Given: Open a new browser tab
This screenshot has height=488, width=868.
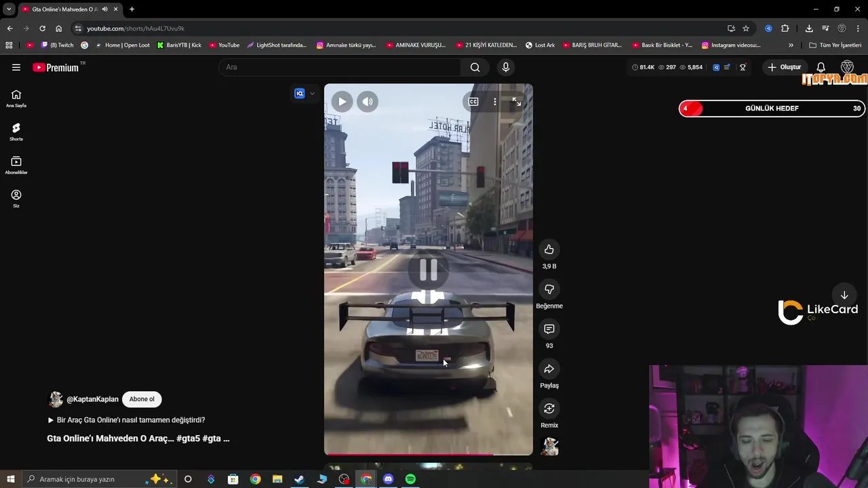Looking at the screenshot, I should [x=132, y=9].
